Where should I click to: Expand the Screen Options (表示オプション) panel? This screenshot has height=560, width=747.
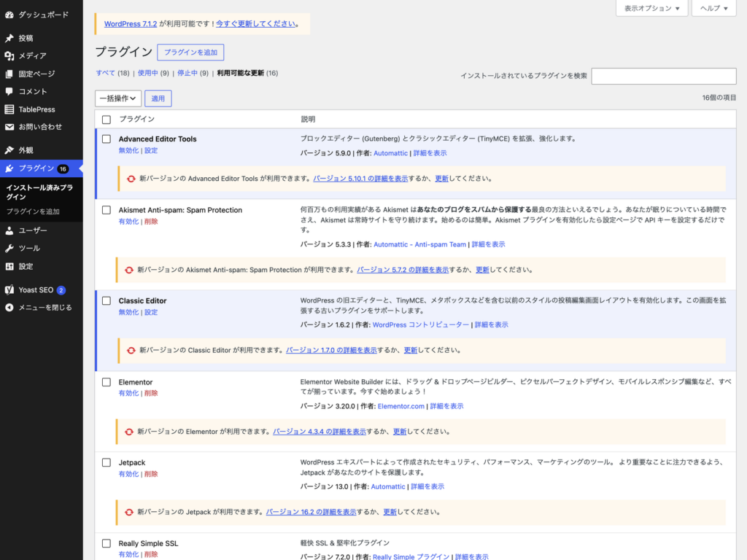point(651,8)
